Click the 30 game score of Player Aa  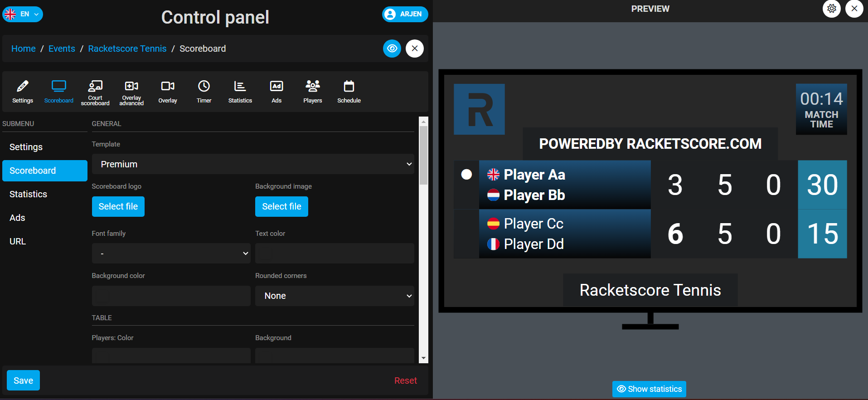[x=822, y=185]
